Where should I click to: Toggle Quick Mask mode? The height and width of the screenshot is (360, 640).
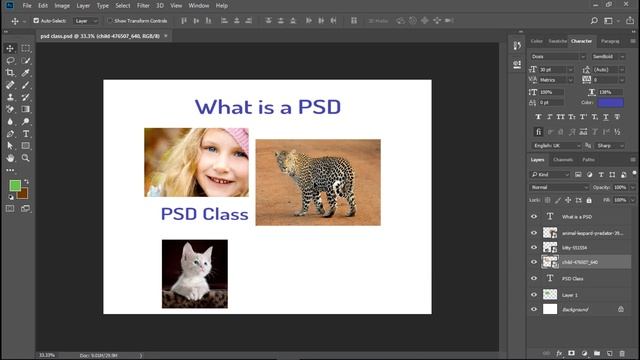tap(10, 209)
